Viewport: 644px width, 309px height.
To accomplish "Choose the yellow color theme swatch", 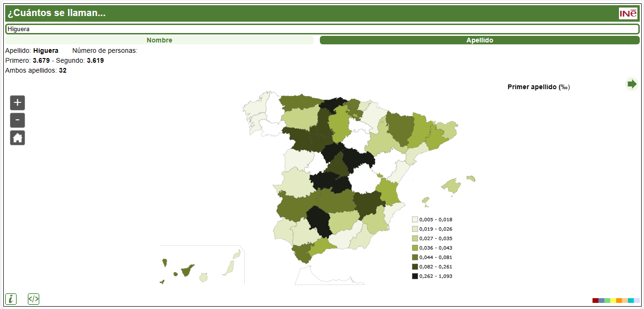I will [x=613, y=301].
